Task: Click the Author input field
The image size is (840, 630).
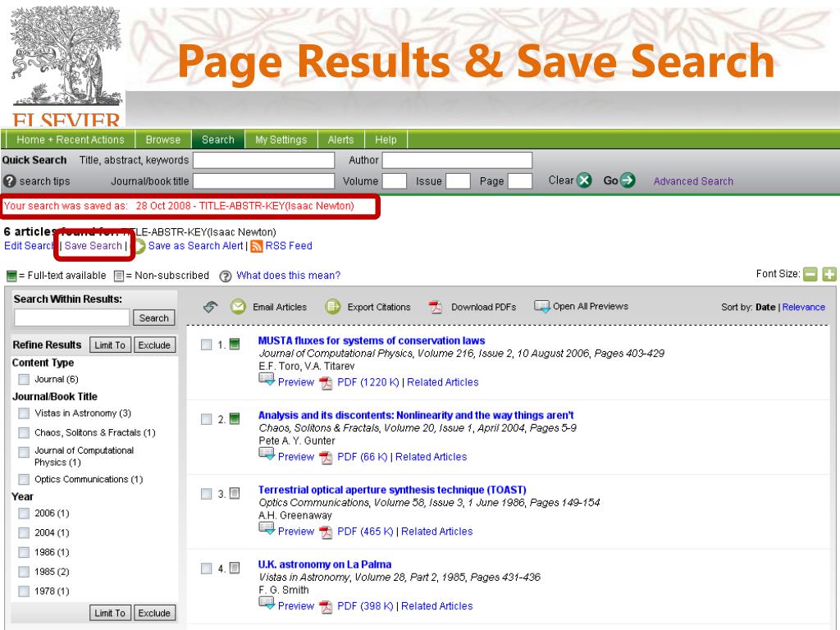Action: click(457, 160)
